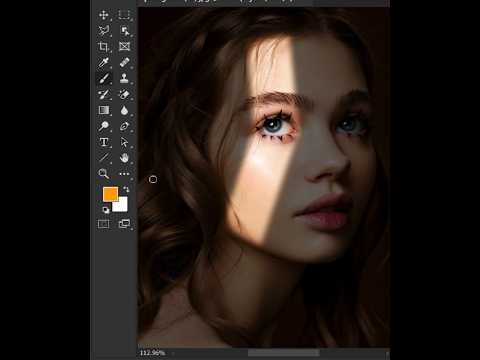Activate the Object Selection tool
Viewport: 480px width, 360px height.
click(125, 31)
